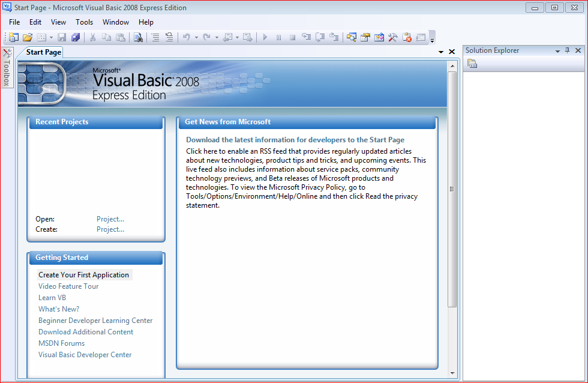Click the Immediate window toolbar icon
The height and width of the screenshot is (383, 588).
[421, 37]
